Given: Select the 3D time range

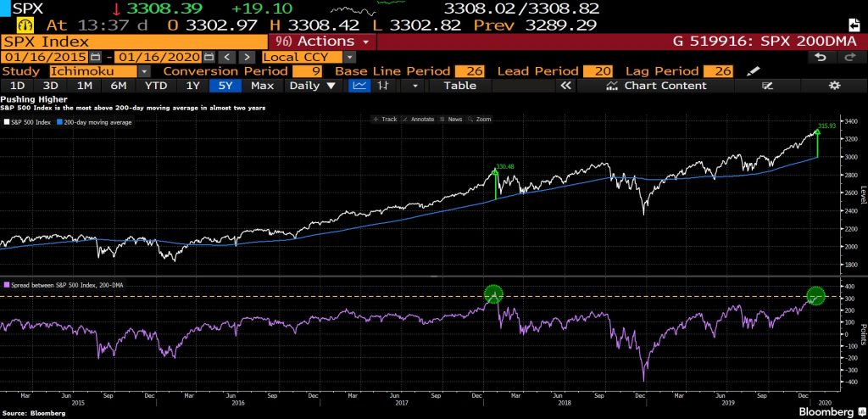Looking at the screenshot, I should (x=51, y=86).
